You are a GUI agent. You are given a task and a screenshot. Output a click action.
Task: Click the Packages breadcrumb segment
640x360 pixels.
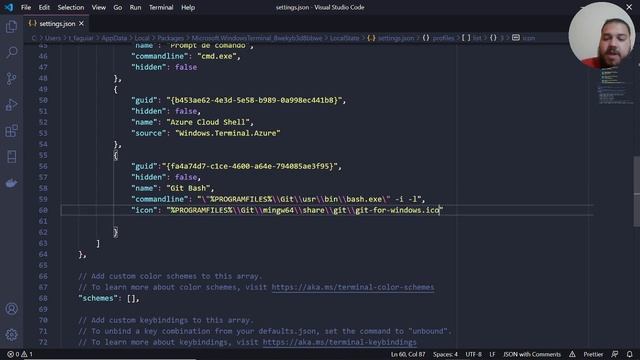pyautogui.click(x=170, y=38)
